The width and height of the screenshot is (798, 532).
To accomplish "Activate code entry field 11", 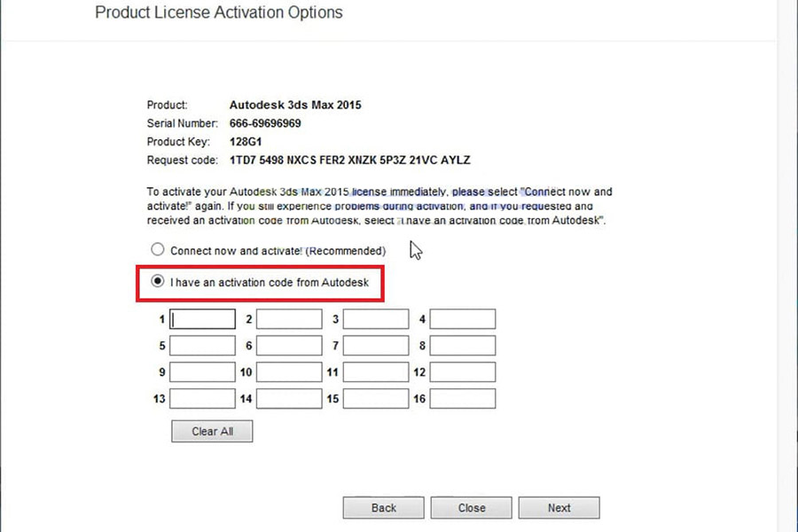I will [x=376, y=372].
